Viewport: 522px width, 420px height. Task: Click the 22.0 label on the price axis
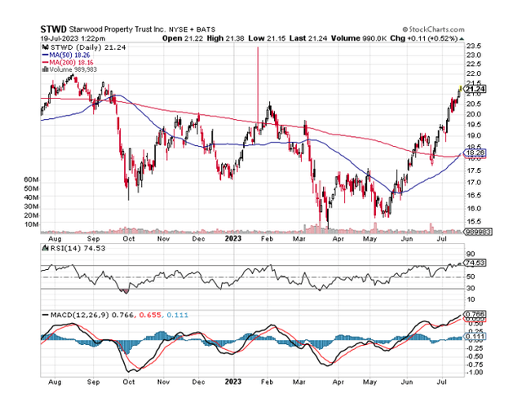pyautogui.click(x=473, y=73)
